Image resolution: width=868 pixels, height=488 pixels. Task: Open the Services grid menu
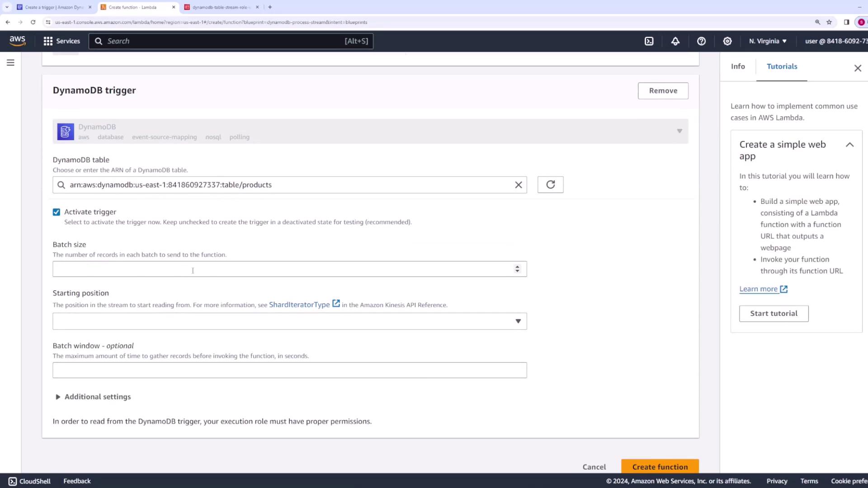click(61, 41)
